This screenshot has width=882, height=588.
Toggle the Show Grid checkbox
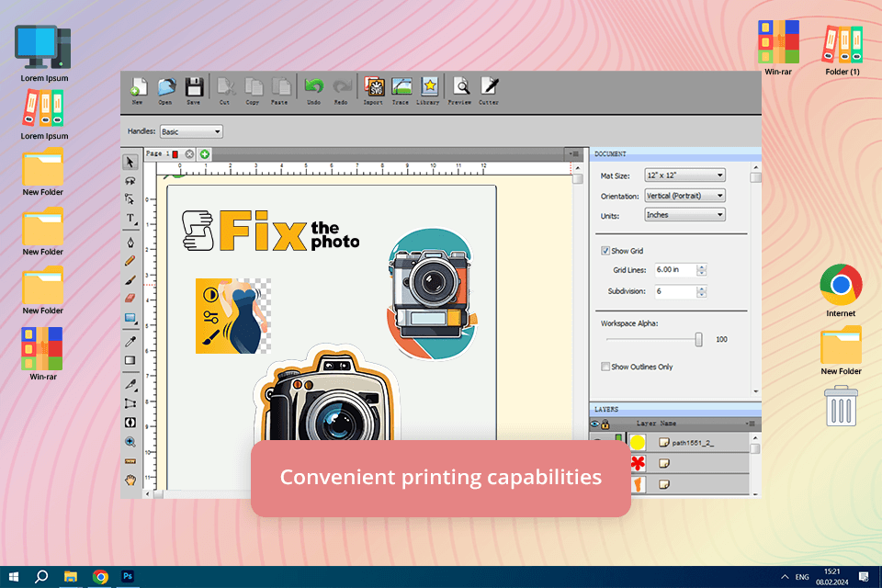(605, 251)
